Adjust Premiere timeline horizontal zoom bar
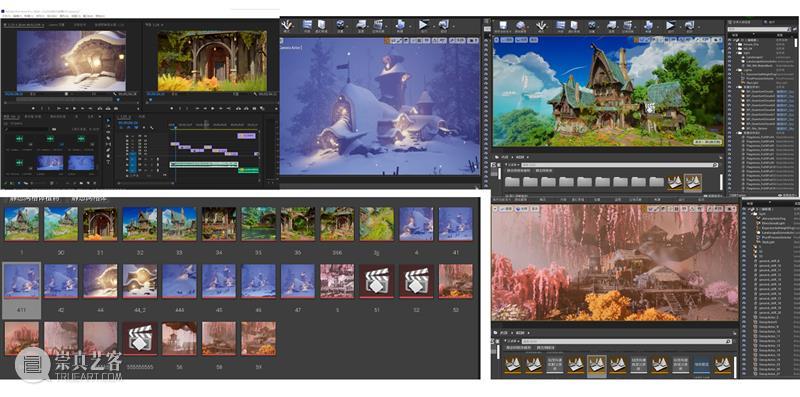The image size is (800, 397). tap(145, 183)
